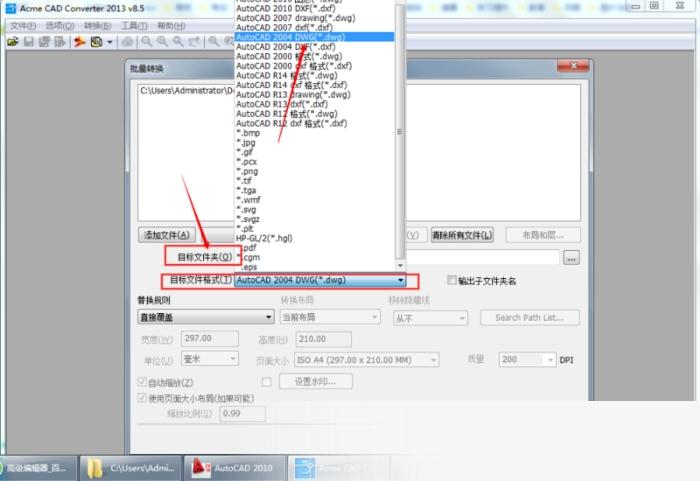Click the width field showing 297.00
This screenshot has height=481, width=700.
(x=209, y=339)
